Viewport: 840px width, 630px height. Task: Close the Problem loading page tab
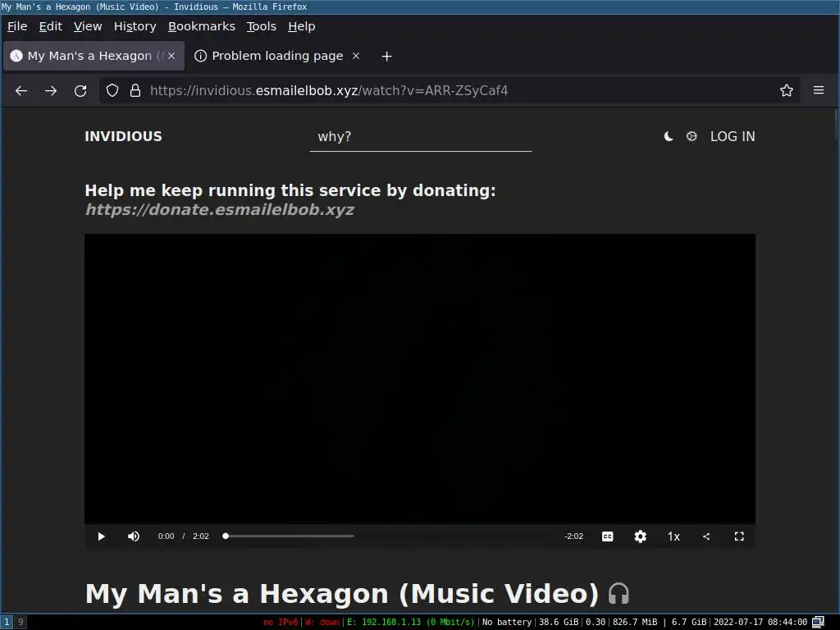(x=356, y=56)
